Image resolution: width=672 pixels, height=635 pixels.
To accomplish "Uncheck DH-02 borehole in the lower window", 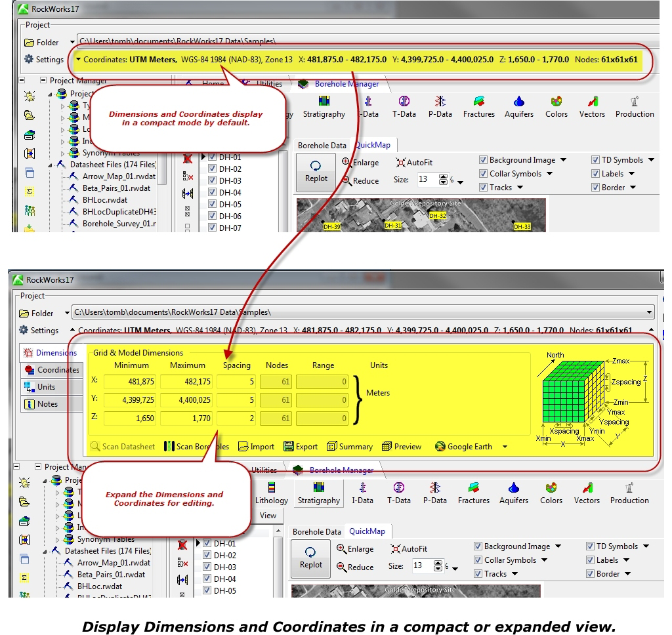I will [207, 555].
